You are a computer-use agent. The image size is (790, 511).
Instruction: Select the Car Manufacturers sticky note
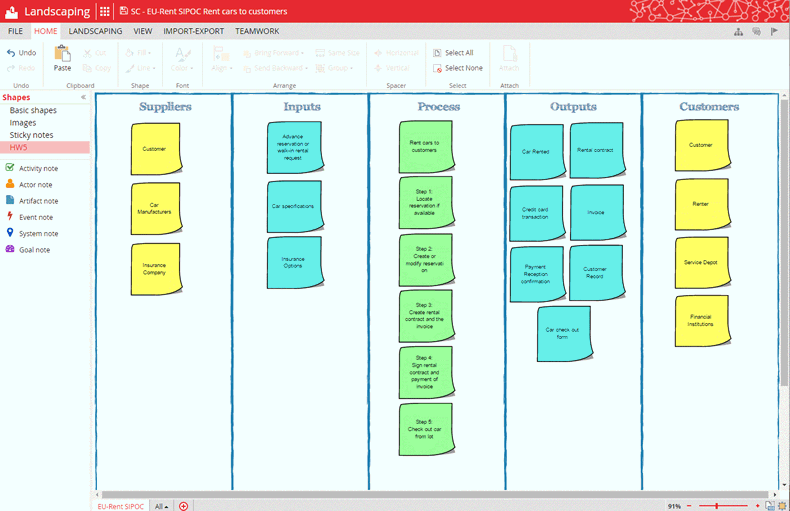[x=155, y=208]
